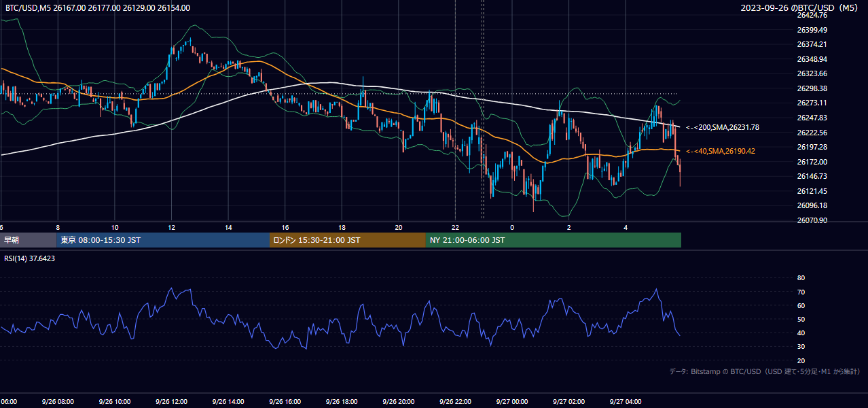Click the 9/26 08:00 date label

58,401
